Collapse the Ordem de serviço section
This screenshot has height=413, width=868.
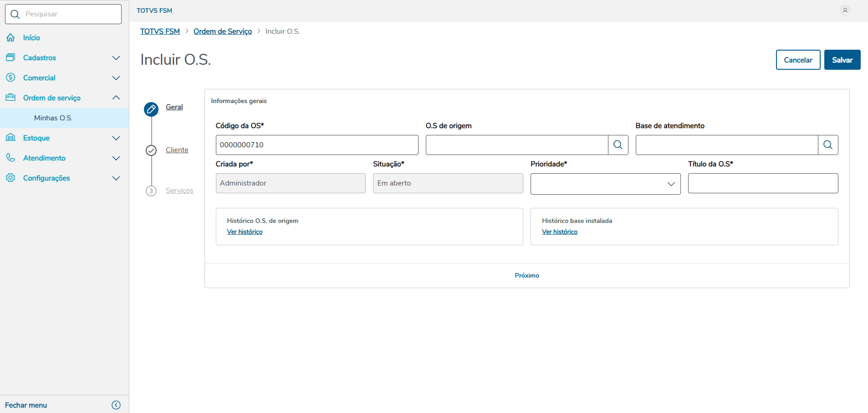pyautogui.click(x=116, y=98)
